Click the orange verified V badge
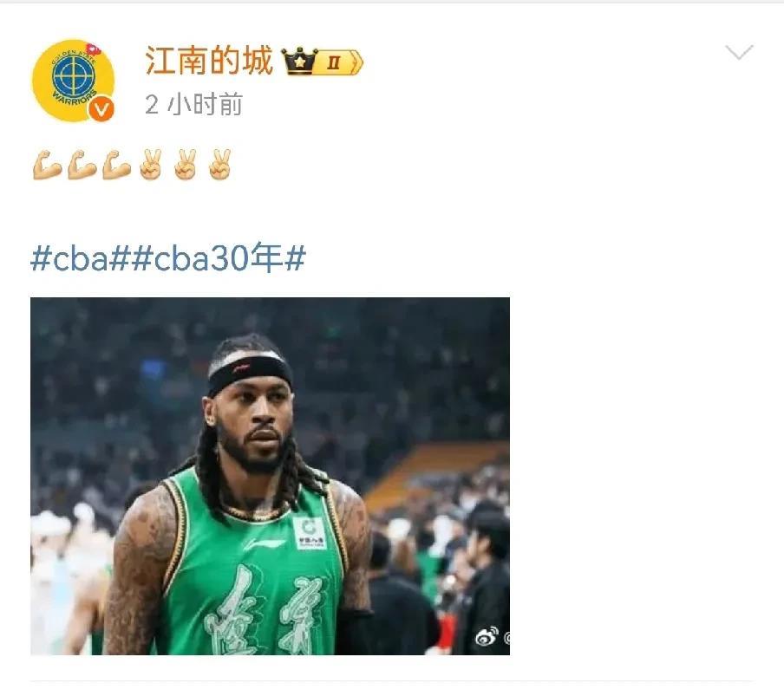784x696 pixels. pyautogui.click(x=101, y=109)
